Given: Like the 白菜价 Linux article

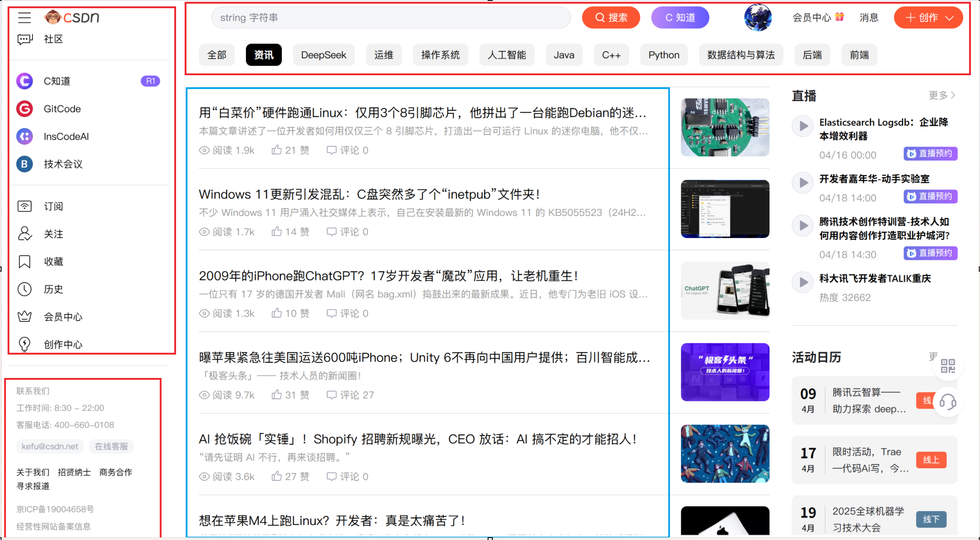Looking at the screenshot, I should pos(277,150).
